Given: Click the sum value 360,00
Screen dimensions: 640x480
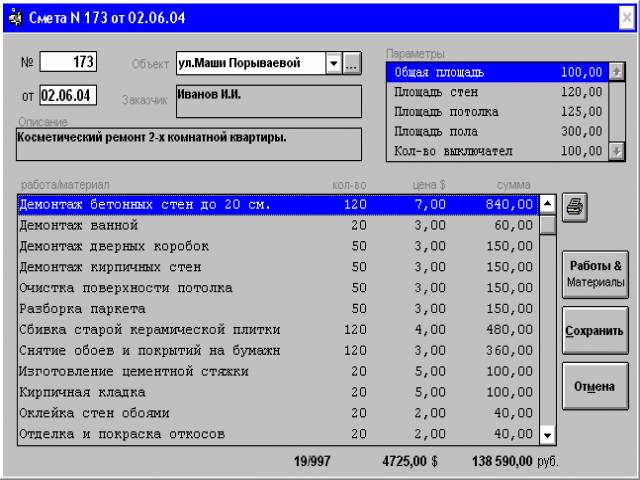Looking at the screenshot, I should click(x=509, y=351).
